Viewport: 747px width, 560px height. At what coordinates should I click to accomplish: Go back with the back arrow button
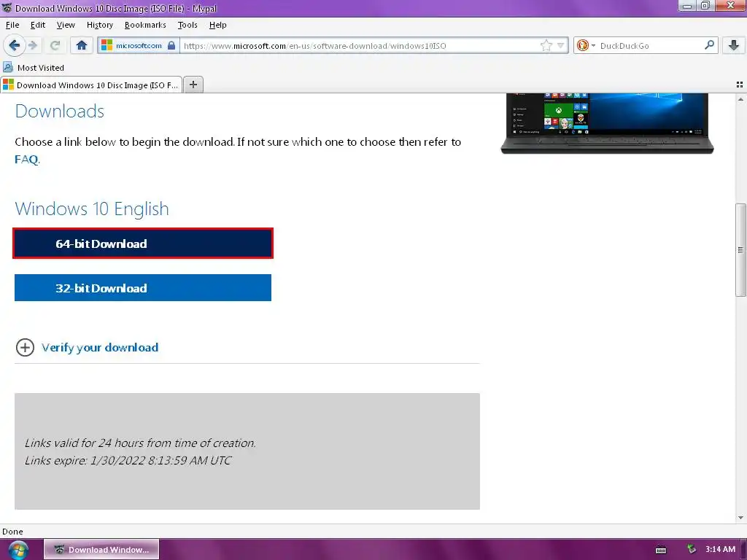coord(14,46)
